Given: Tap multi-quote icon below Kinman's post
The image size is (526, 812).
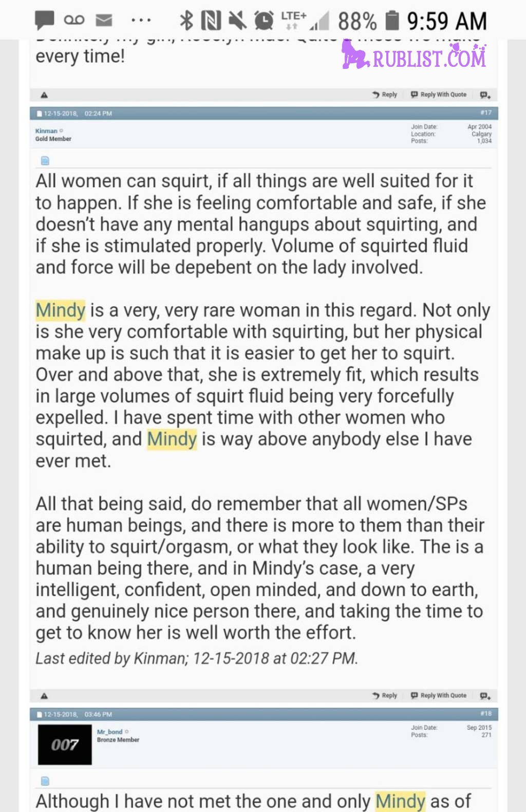Looking at the screenshot, I should click(485, 696).
